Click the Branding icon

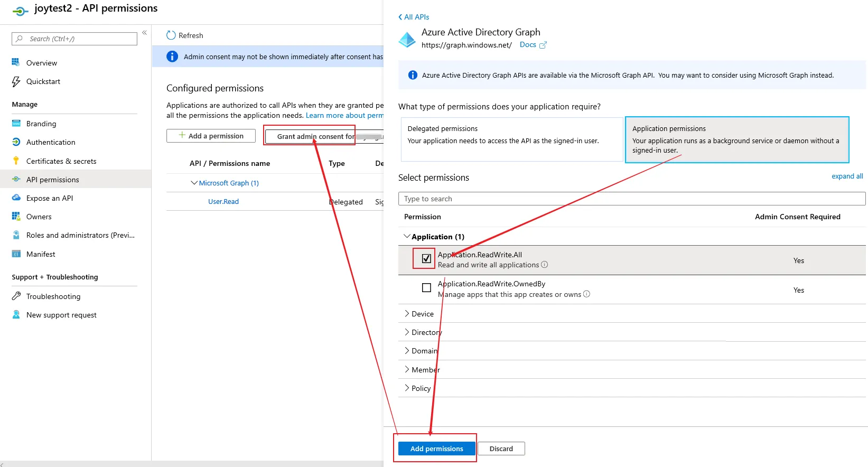(16, 124)
